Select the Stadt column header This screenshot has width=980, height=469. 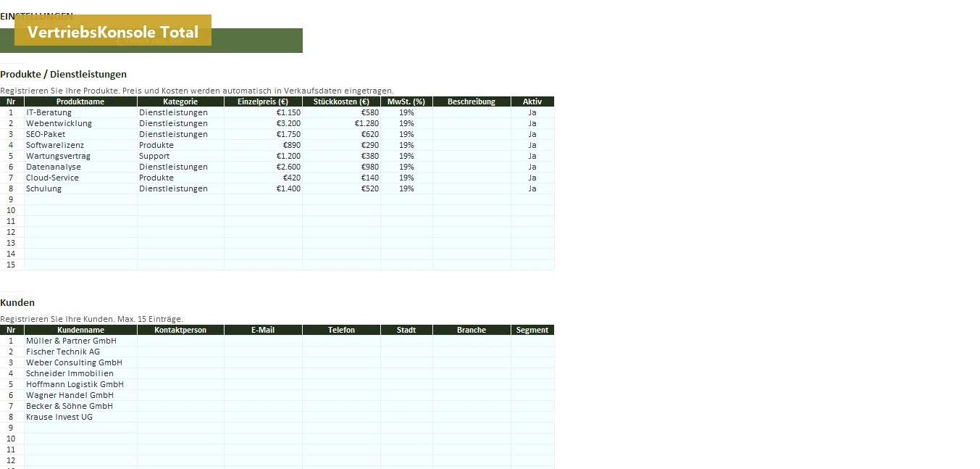(x=406, y=330)
